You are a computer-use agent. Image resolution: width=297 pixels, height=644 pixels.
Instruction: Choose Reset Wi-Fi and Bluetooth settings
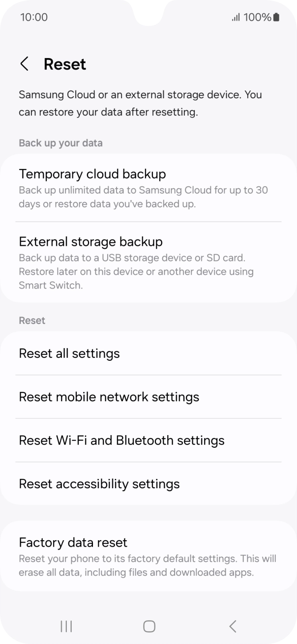point(121,440)
